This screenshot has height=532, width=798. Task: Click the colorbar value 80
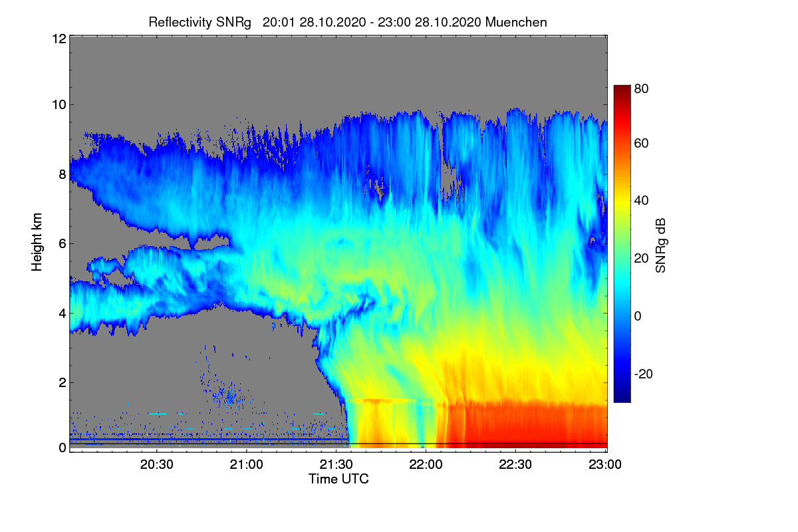(x=641, y=88)
